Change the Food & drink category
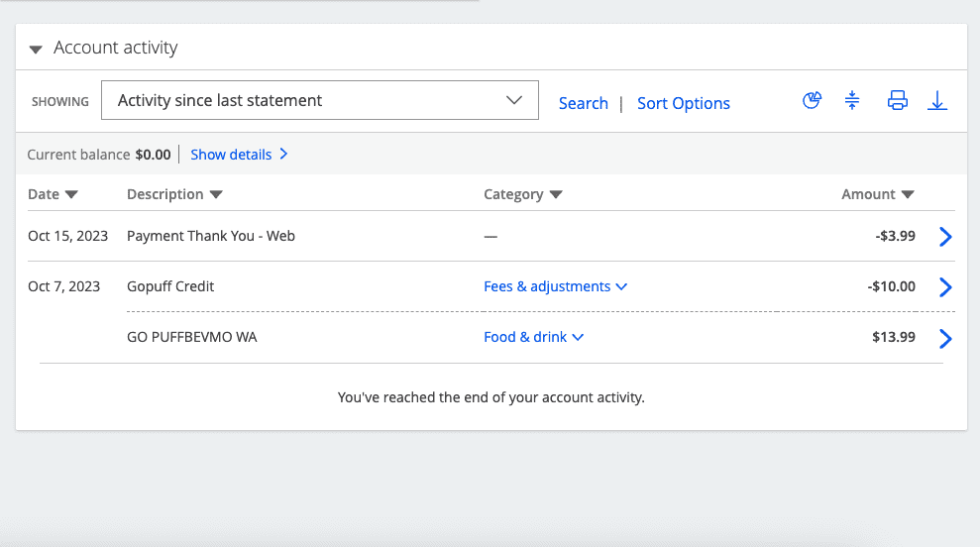This screenshot has height=547, width=980. (x=533, y=337)
